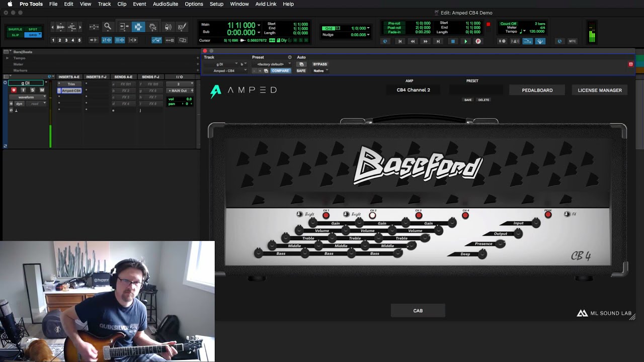
Task: Select the Grabber hand tool
Action: [x=153, y=27]
